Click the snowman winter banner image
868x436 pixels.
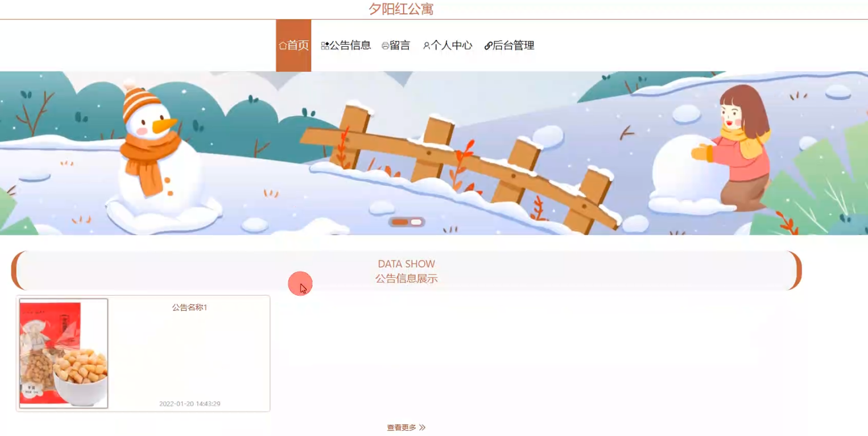pos(434,153)
